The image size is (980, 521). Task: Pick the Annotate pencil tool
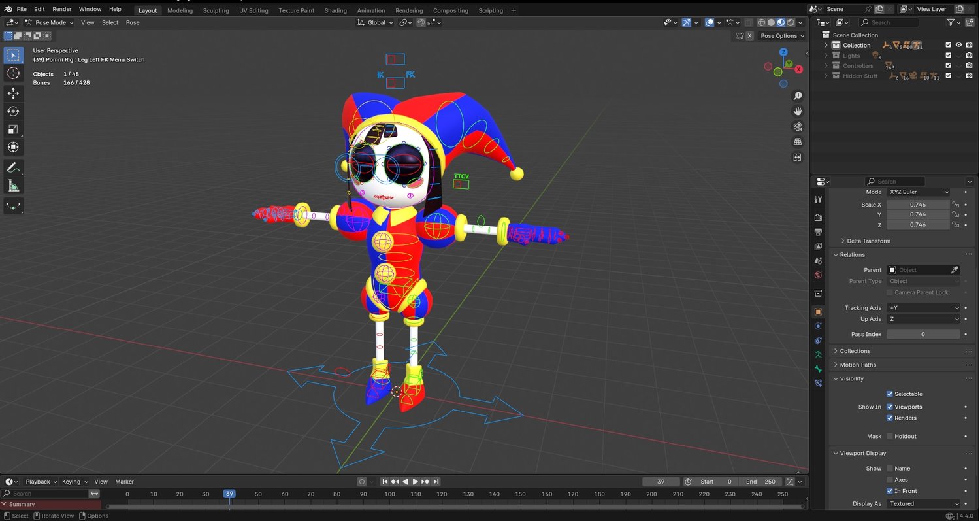click(x=13, y=168)
